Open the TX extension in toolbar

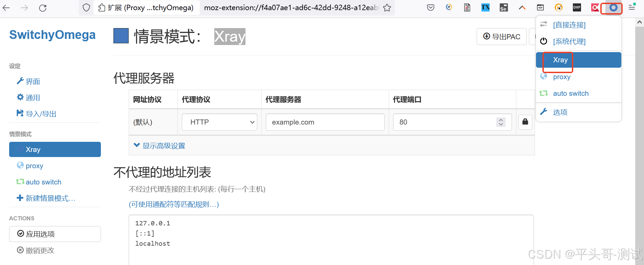(486, 7)
